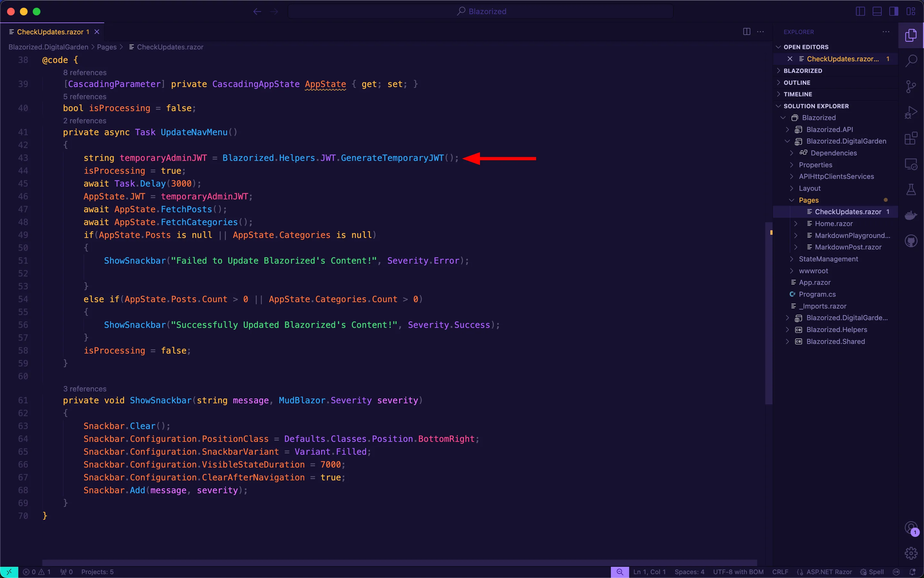Close the CheckUpdates.razor editor tab

coord(97,32)
